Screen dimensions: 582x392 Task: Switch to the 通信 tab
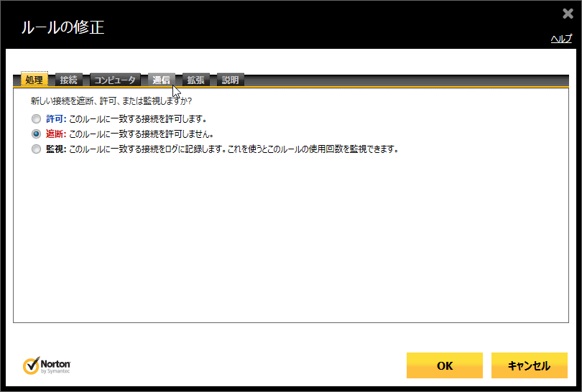tap(161, 80)
